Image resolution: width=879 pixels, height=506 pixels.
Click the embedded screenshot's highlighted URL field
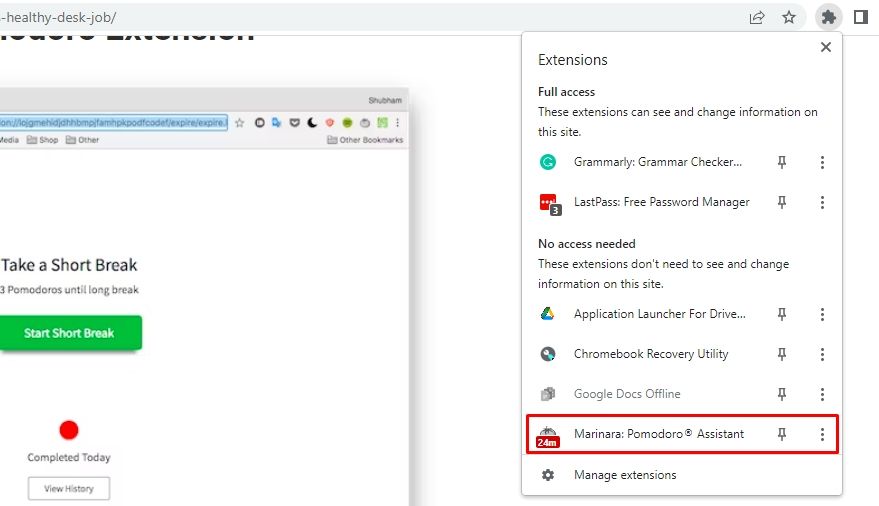pos(113,122)
